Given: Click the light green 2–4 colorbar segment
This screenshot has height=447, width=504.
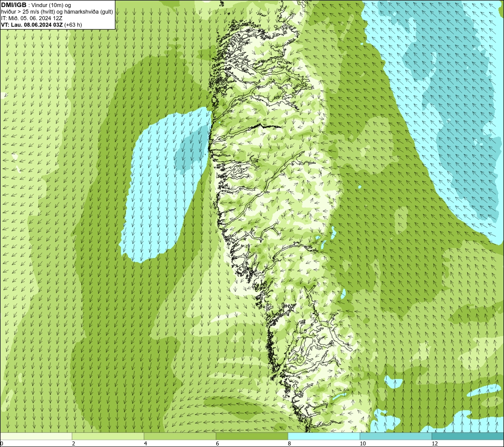Looking at the screenshot, I should pos(108,436).
